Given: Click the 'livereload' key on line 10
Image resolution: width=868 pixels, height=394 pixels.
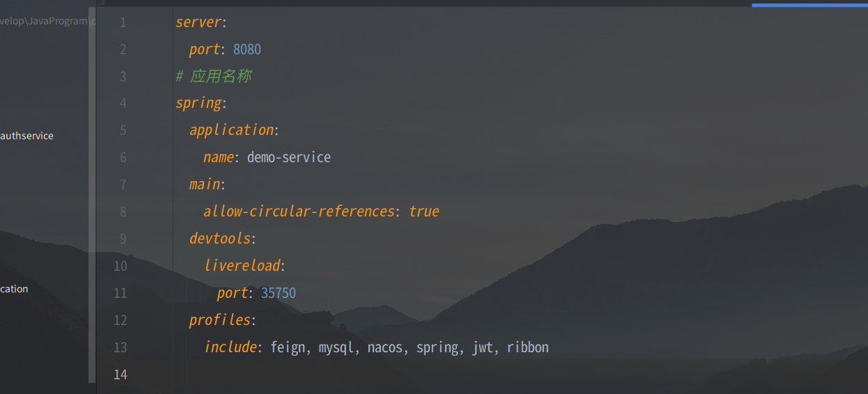Looking at the screenshot, I should 242,265.
